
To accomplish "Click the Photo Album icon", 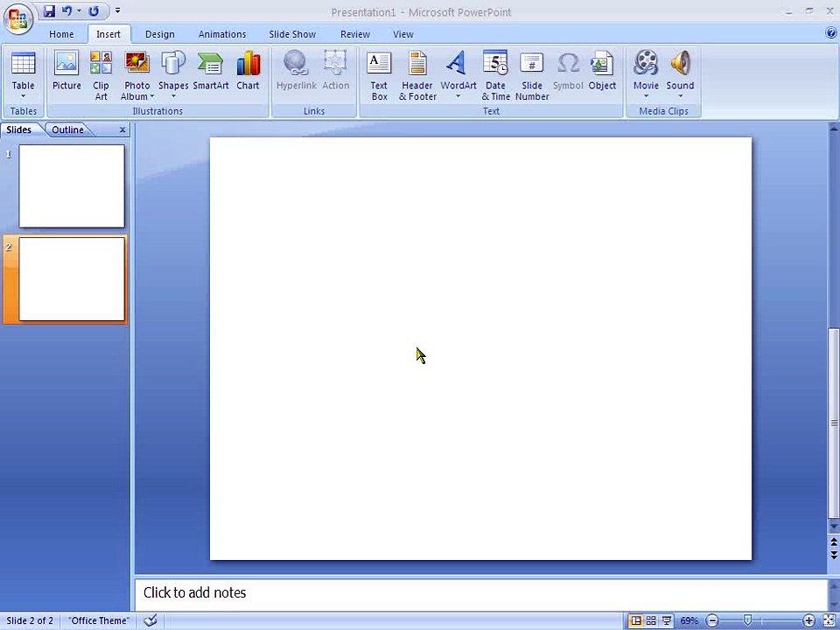I will (x=137, y=63).
